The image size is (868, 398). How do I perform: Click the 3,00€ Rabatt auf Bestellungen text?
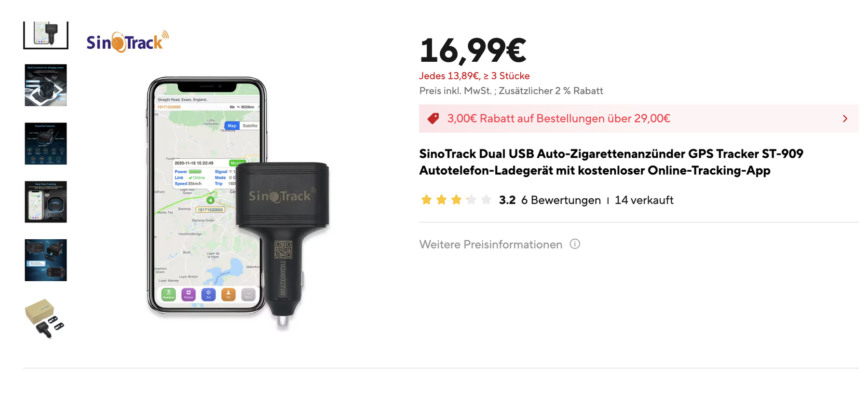[x=558, y=119]
